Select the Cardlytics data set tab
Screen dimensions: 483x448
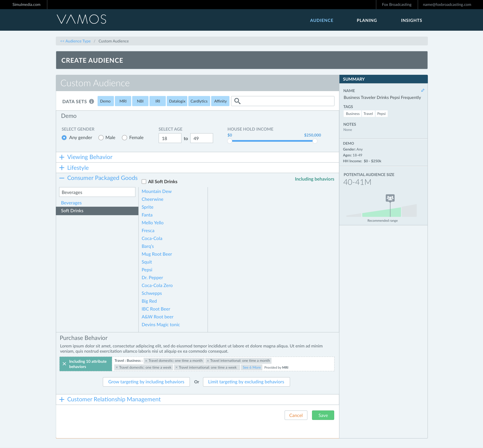pos(199,101)
